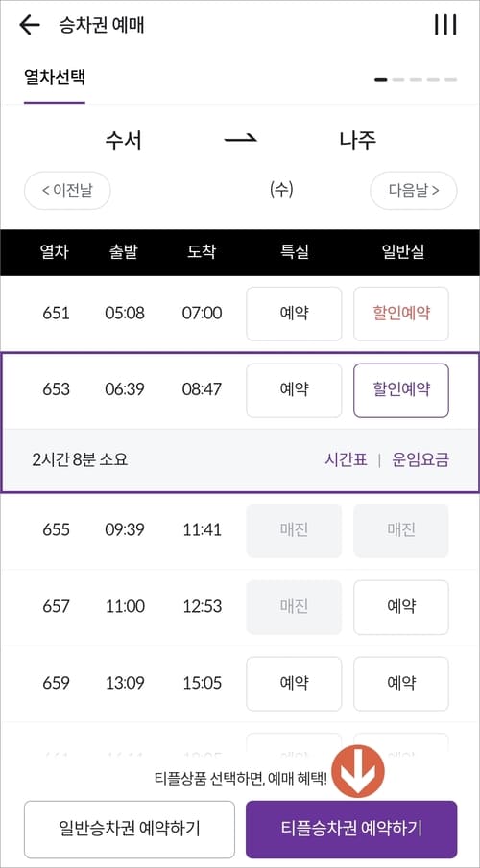Image resolution: width=480 pixels, height=868 pixels.
Task: Go to previous day with 이전날
Action: [x=67, y=191]
